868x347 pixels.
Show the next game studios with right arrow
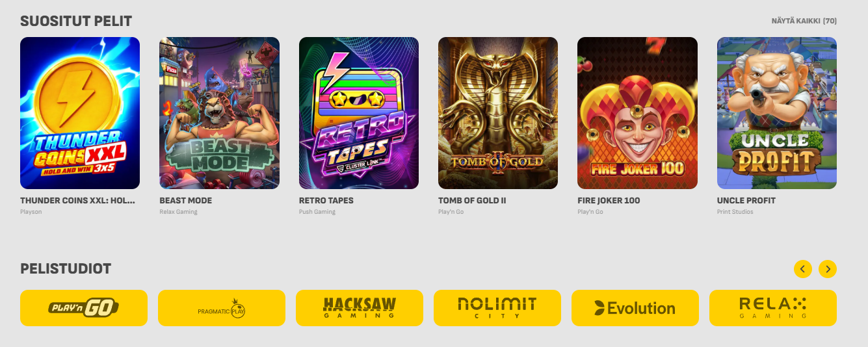[x=828, y=268]
